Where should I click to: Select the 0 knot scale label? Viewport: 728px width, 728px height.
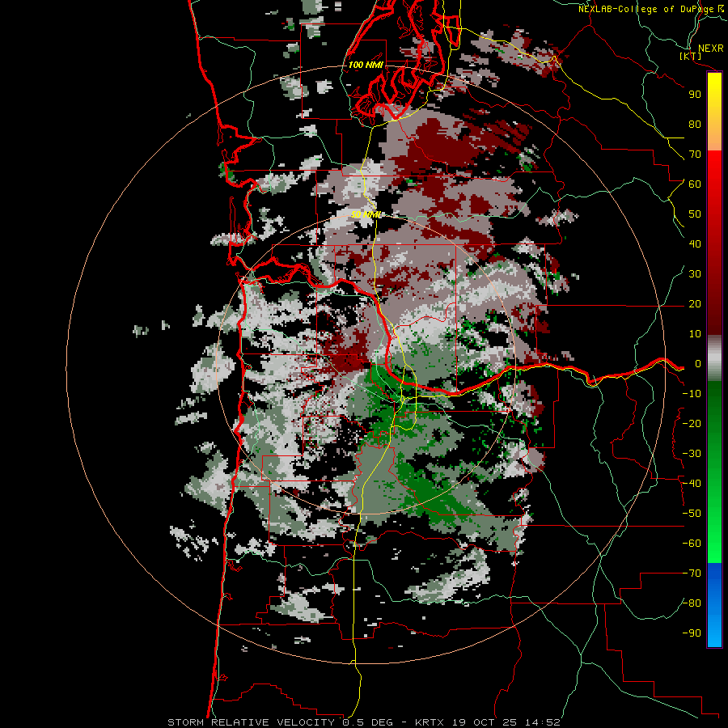698,364
